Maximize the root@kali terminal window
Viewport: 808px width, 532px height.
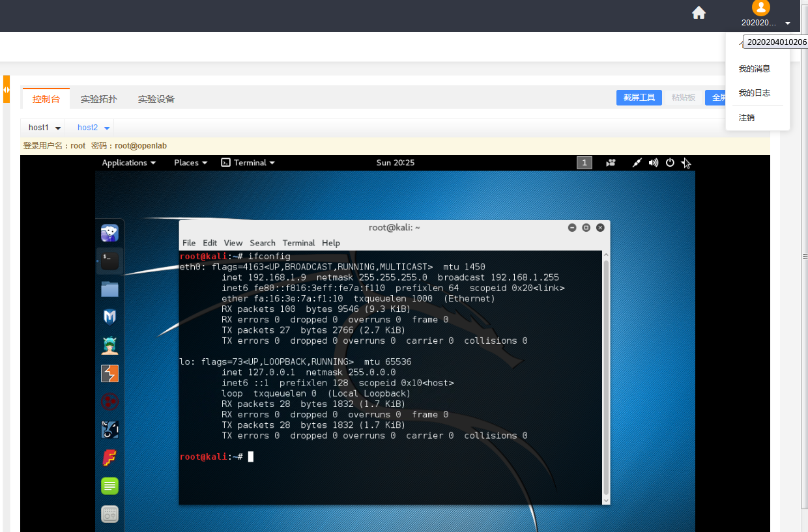(x=586, y=228)
